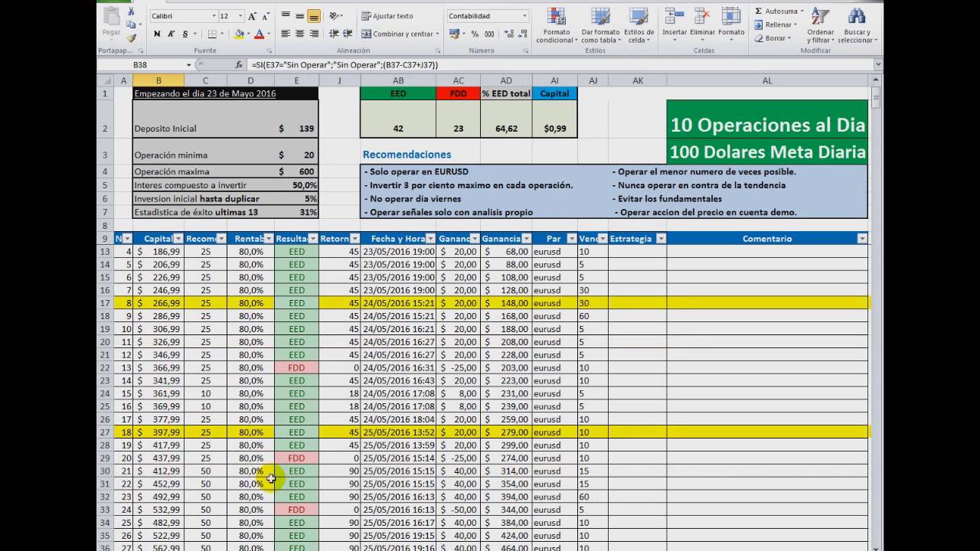Click the fx insert function icon
Viewport: 980px width, 551px height.
(239, 65)
